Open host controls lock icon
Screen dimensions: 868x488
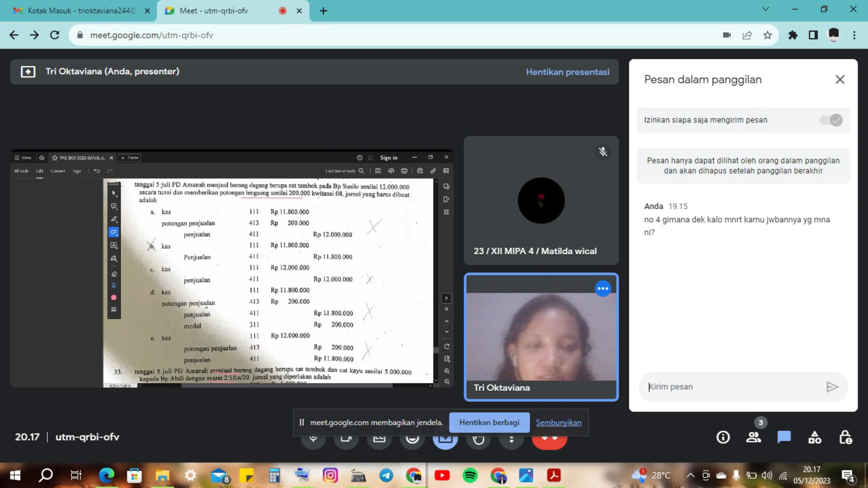(x=845, y=438)
